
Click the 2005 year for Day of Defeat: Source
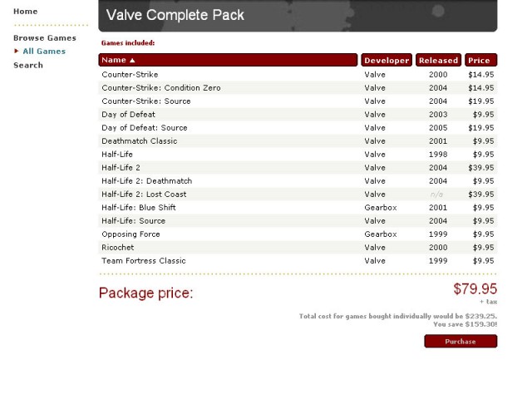pyautogui.click(x=438, y=127)
